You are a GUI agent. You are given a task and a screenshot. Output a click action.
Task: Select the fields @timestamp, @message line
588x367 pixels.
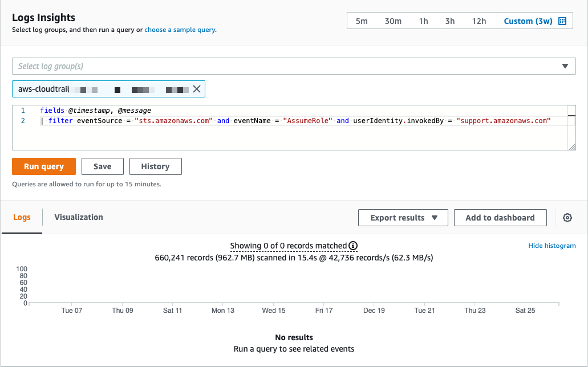point(96,111)
